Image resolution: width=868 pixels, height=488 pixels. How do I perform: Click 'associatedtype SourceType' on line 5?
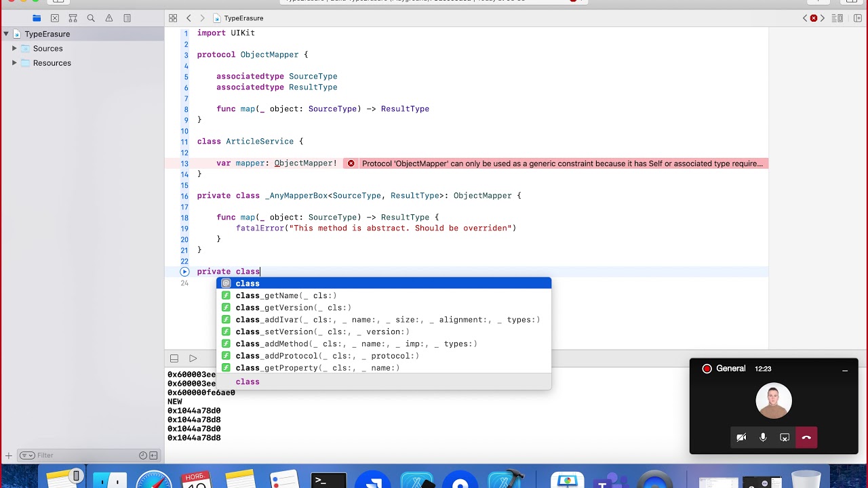pyautogui.click(x=277, y=77)
